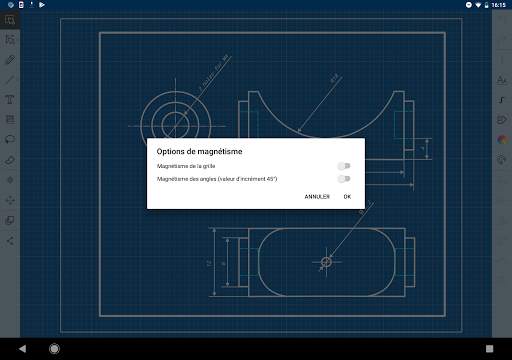Tap Android home navigation button
The height and width of the screenshot is (360, 512).
54,349
